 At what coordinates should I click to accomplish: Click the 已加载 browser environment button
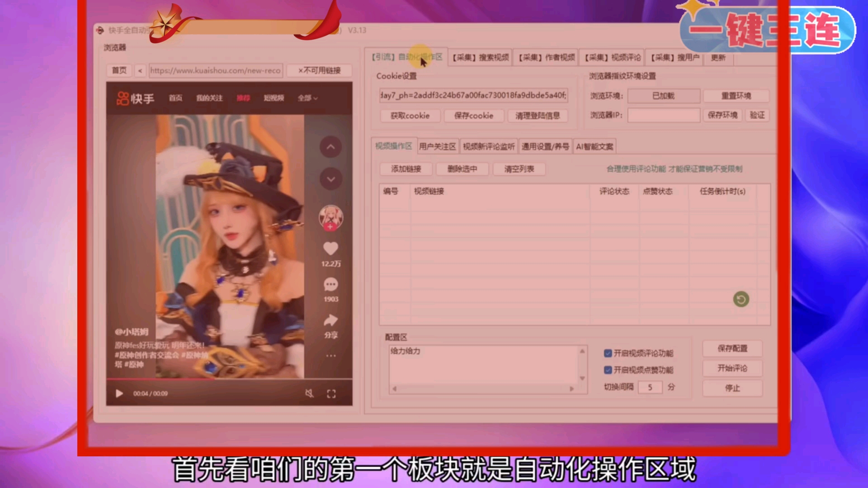click(x=664, y=96)
